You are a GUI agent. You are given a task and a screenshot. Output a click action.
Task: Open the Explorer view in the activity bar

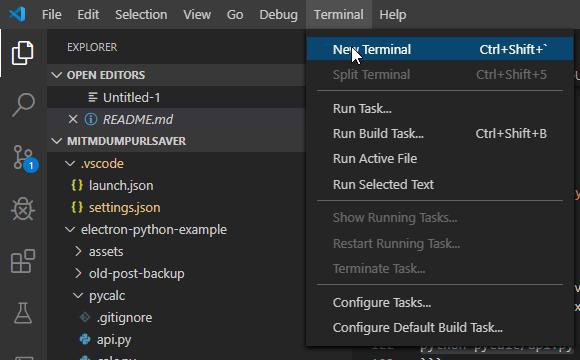tap(23, 53)
